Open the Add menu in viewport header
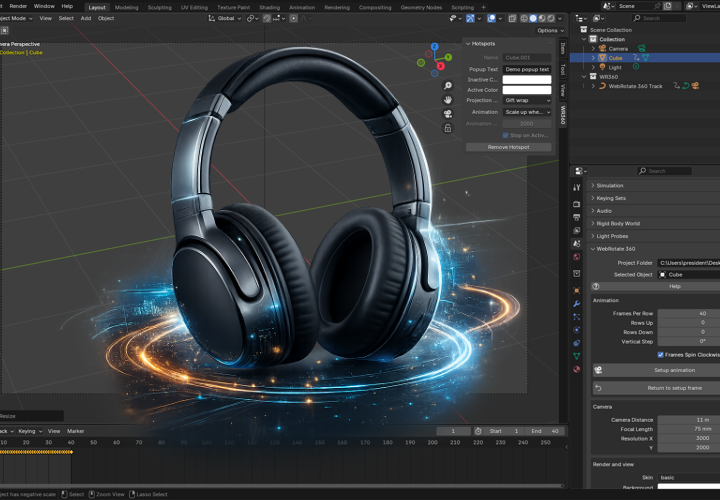 coord(86,18)
